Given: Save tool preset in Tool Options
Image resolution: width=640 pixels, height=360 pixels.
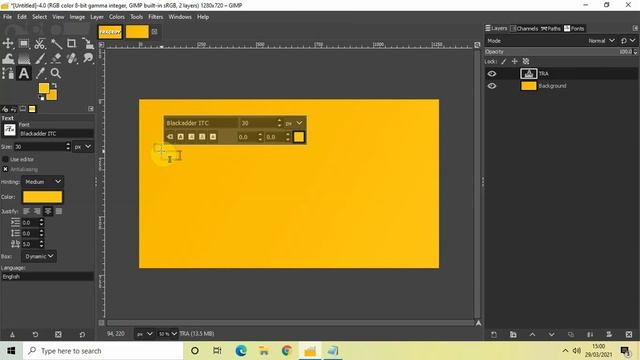Looking at the screenshot, I should [12, 334].
